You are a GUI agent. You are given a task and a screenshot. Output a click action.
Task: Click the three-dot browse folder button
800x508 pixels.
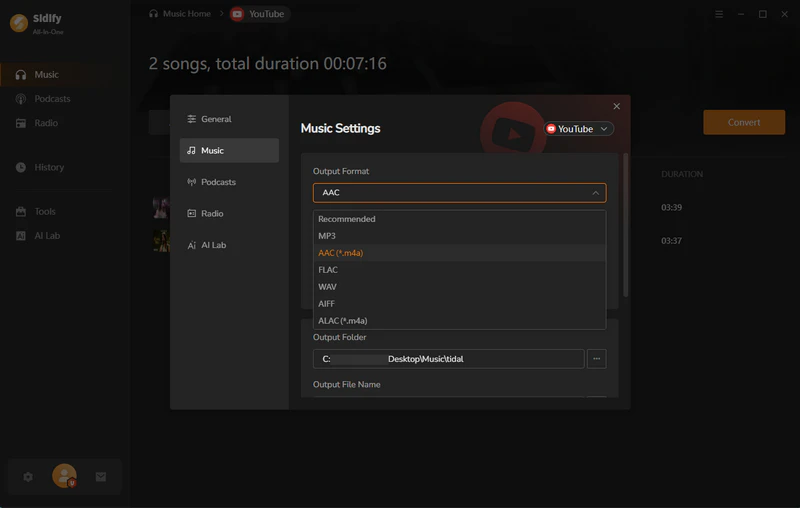(596, 358)
